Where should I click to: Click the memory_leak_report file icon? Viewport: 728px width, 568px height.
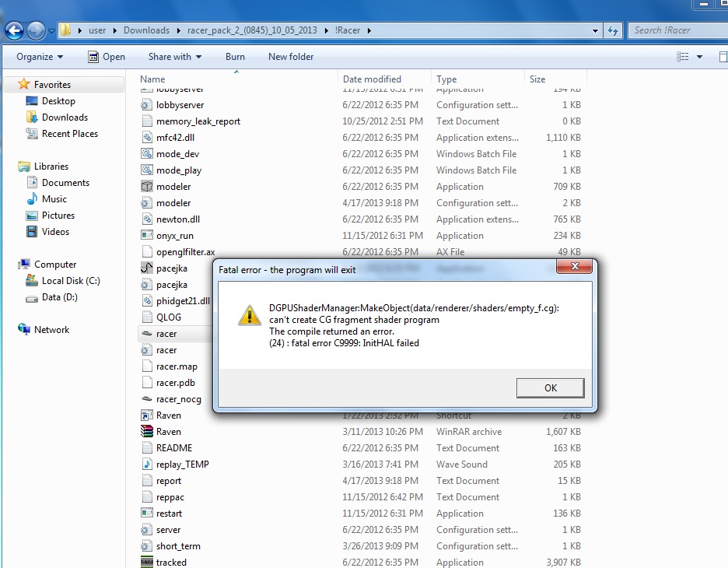coord(147,121)
